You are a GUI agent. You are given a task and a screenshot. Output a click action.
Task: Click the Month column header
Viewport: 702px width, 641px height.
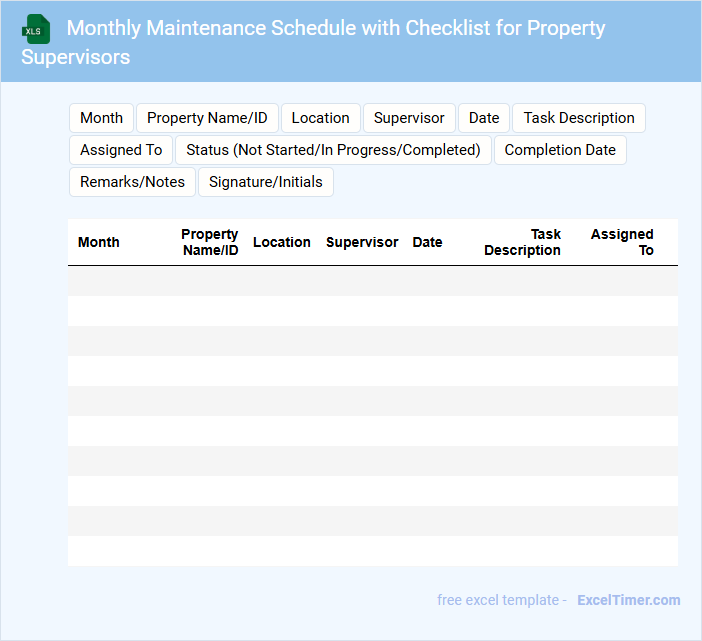(x=99, y=242)
